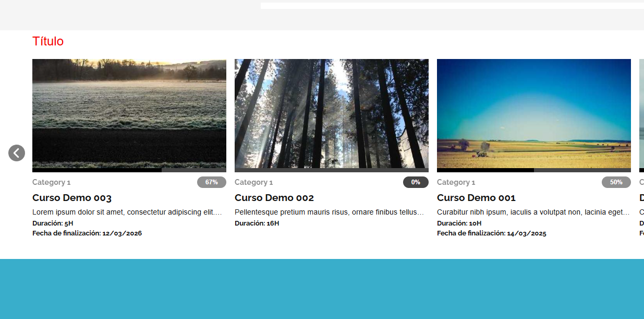Click the previous carousel arrow

click(17, 153)
